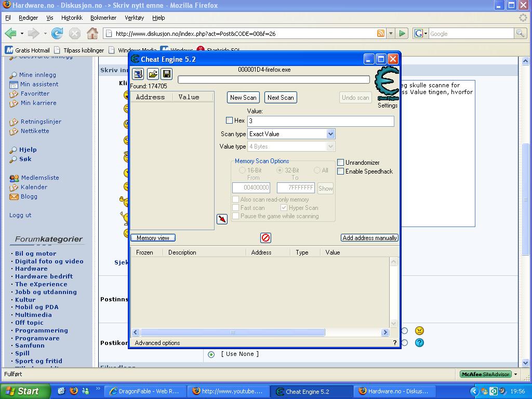The image size is (532, 399).
Task: Click Add address manually
Action: (x=369, y=238)
